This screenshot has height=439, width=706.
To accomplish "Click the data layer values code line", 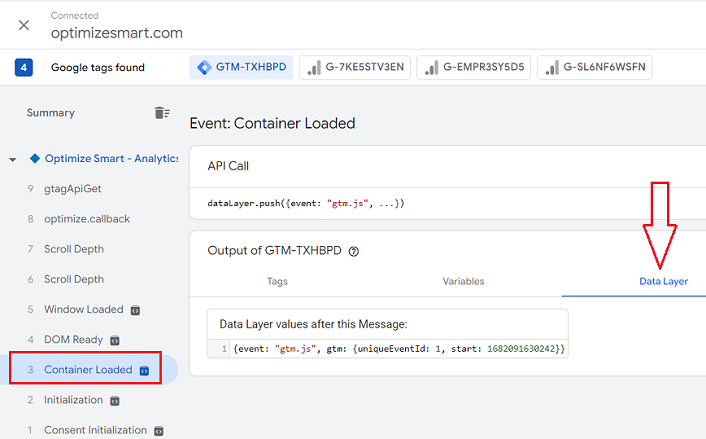I will [399, 349].
